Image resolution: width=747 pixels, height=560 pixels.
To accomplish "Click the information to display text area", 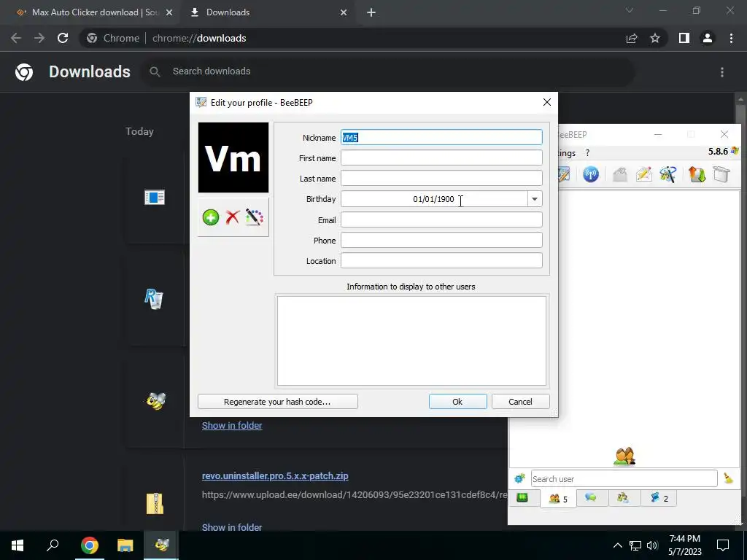I will [x=411, y=341].
